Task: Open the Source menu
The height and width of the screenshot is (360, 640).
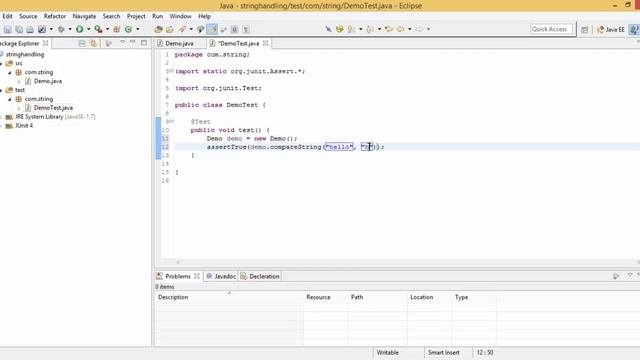Action: 28,16
